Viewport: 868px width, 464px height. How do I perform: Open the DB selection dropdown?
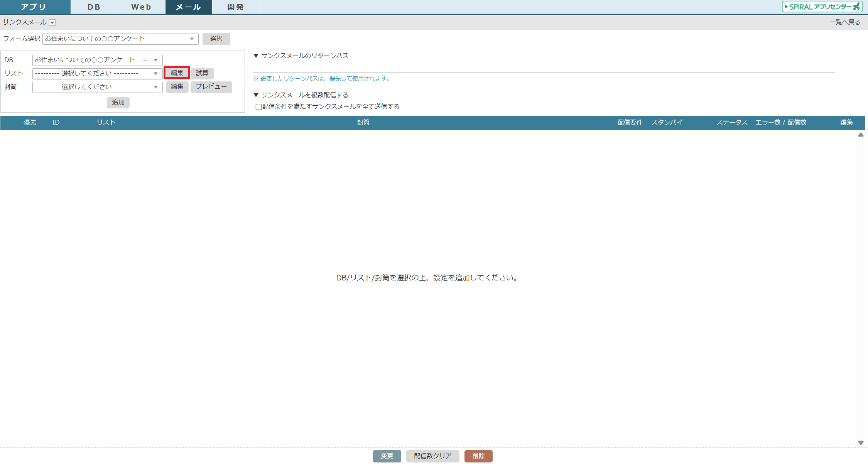97,60
